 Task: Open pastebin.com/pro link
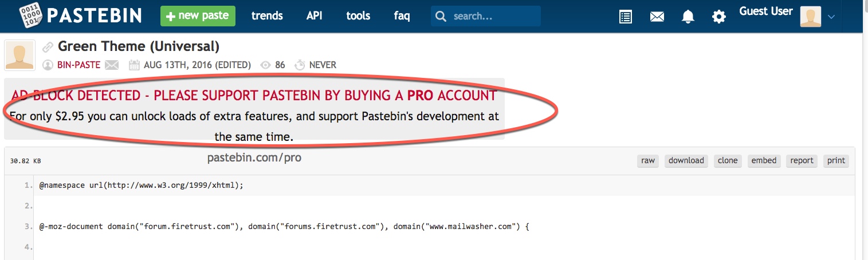[x=254, y=157]
